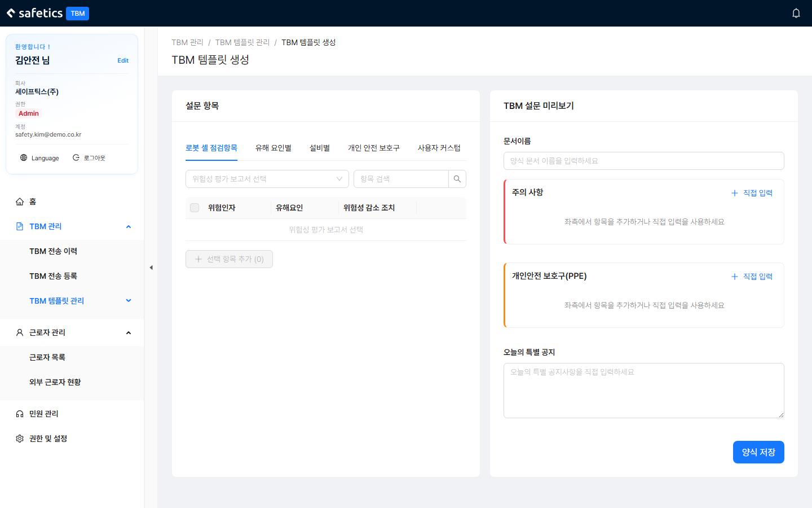Click the safety.kim@demo.co.kr email text
This screenshot has width=812, height=508.
[48, 134]
